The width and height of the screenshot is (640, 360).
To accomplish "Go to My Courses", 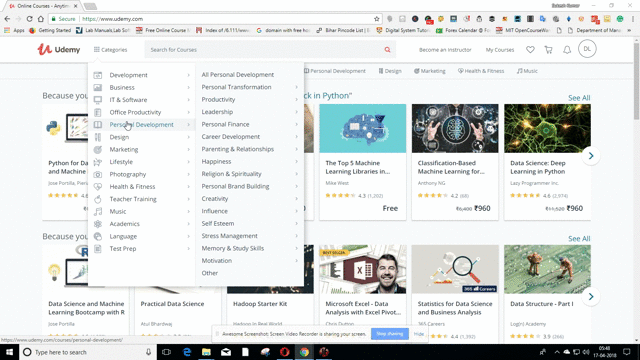I will 500,50.
